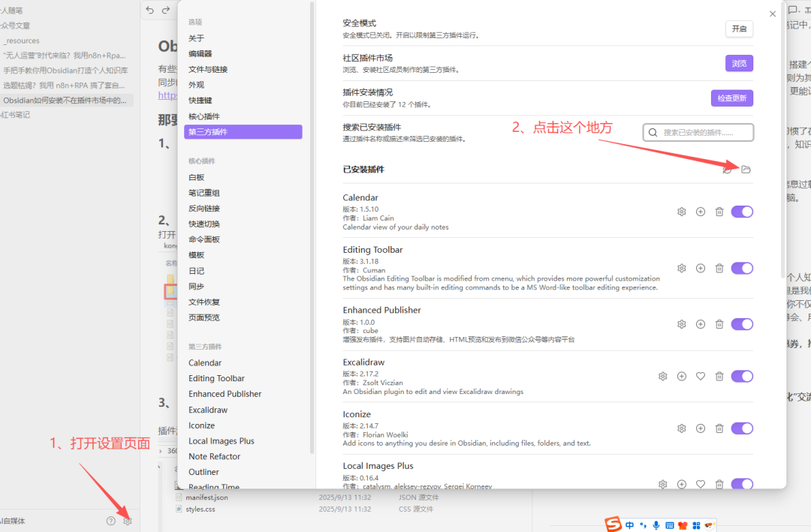Add hotkey for Excalidraw plugin
The height and width of the screenshot is (532, 811).
tap(682, 377)
